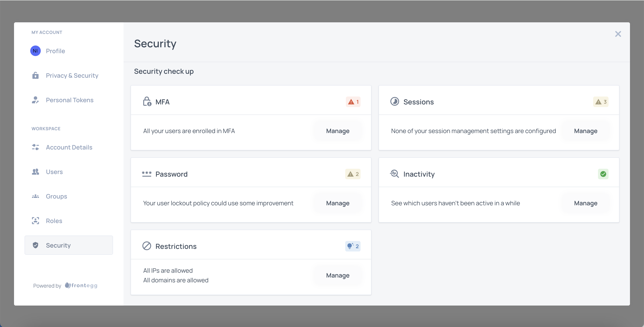
Task: Click the Restrictions prohibited circle icon
Action: 147,246
